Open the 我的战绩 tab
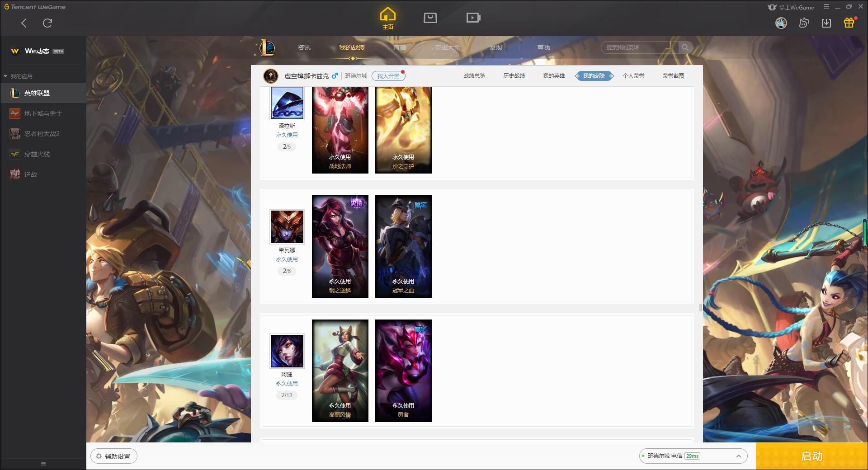The height and width of the screenshot is (470, 868). (352, 47)
